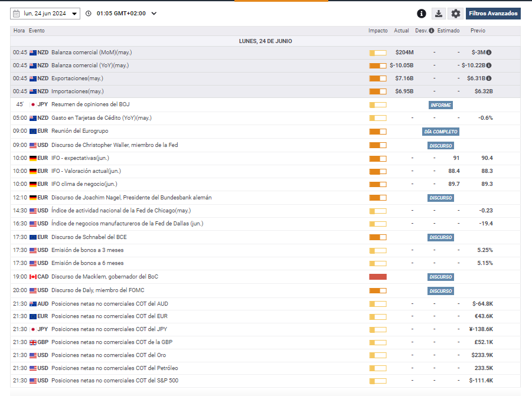Expand the date picker showing lun, 24 jun 2024

pyautogui.click(x=74, y=14)
